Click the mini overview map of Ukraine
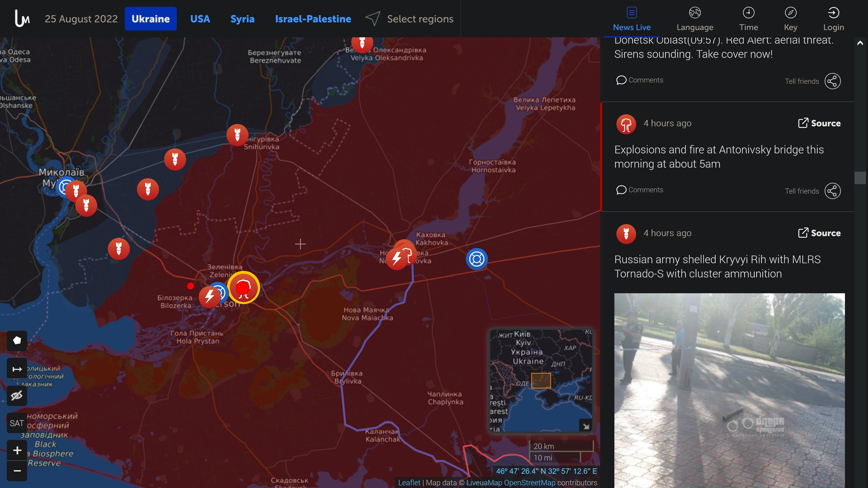The height and width of the screenshot is (488, 868). pyautogui.click(x=540, y=380)
